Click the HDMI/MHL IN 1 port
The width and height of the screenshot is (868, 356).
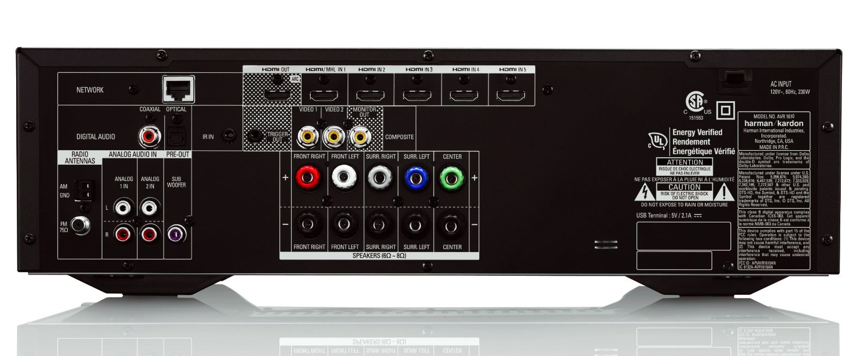point(324,94)
